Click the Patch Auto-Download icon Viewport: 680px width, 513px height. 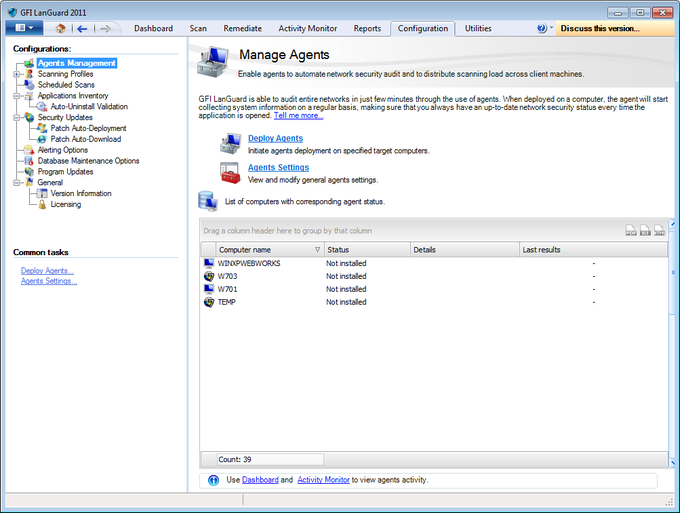pos(42,139)
